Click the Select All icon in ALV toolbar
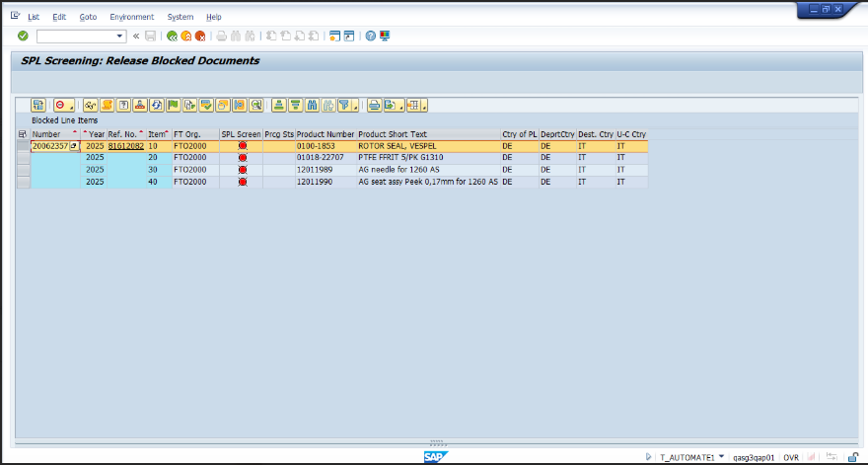 point(38,105)
